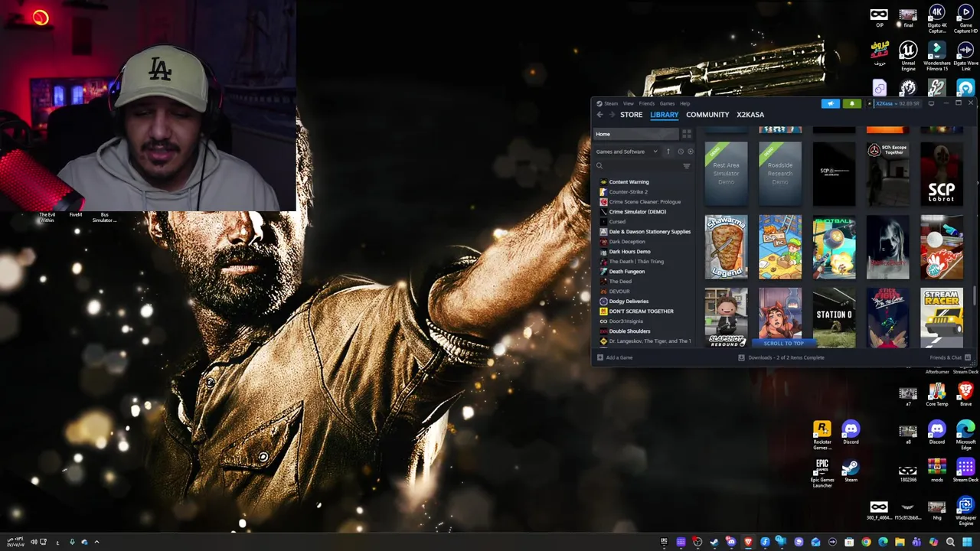
Task: Toggle the recent activity clock filter
Action: point(681,152)
